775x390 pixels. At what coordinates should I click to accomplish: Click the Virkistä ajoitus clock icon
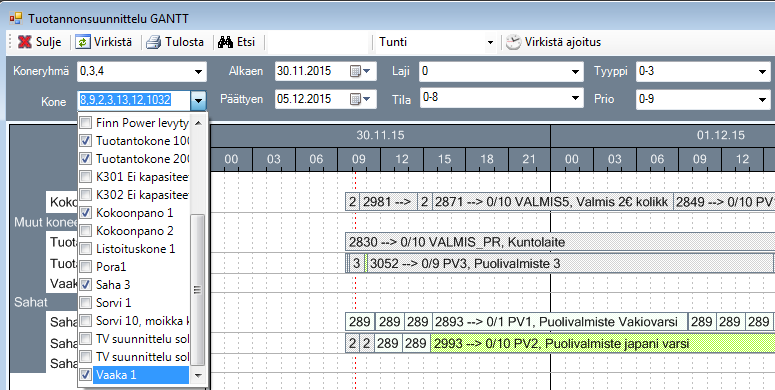pyautogui.click(x=513, y=42)
